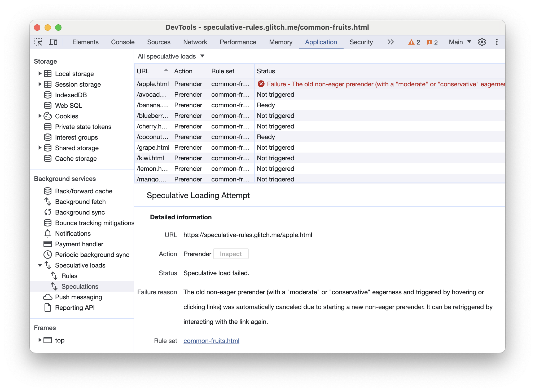
Task: Open the All speculative loads dropdown
Action: click(171, 56)
